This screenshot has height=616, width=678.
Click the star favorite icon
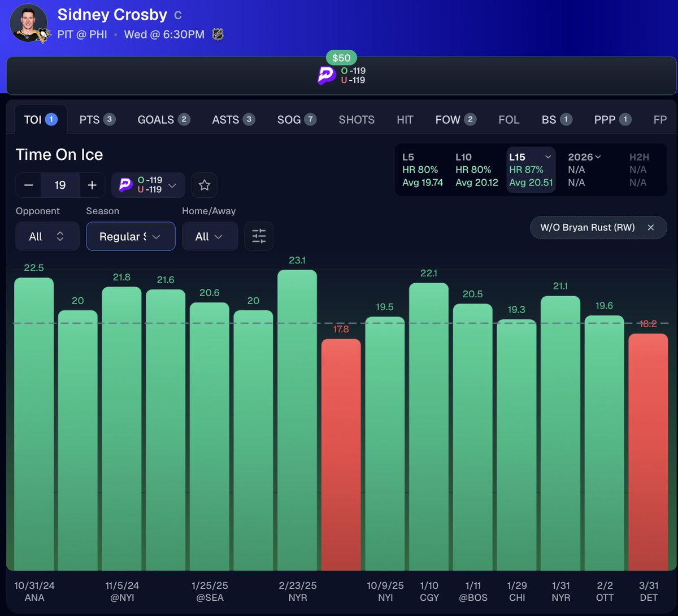pyautogui.click(x=205, y=185)
